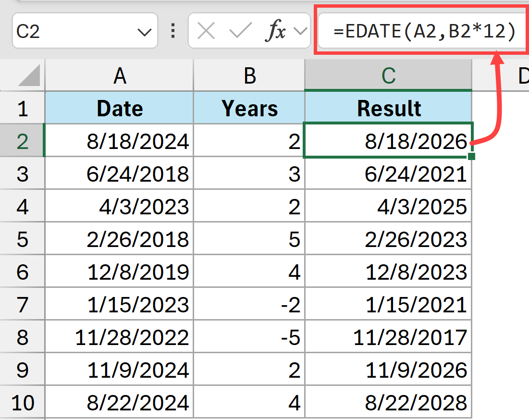Open the Name Box dropdown arrow
The height and width of the screenshot is (420, 529).
pos(146,31)
